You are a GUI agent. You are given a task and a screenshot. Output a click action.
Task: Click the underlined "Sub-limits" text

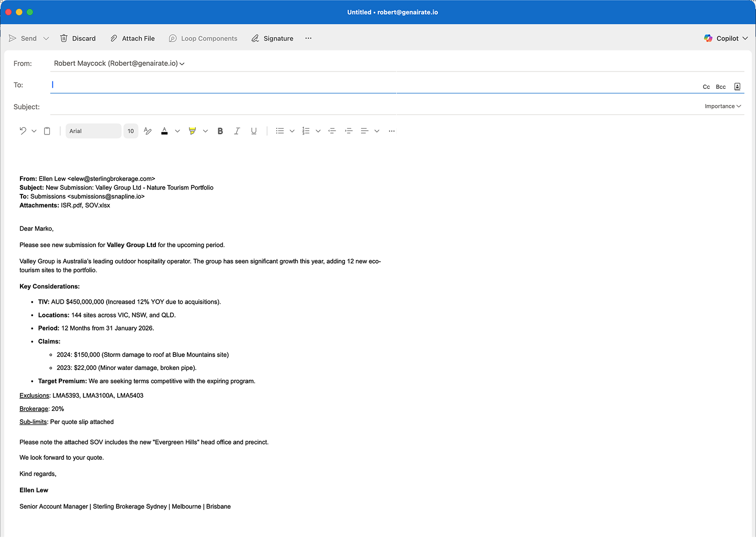pyautogui.click(x=33, y=422)
